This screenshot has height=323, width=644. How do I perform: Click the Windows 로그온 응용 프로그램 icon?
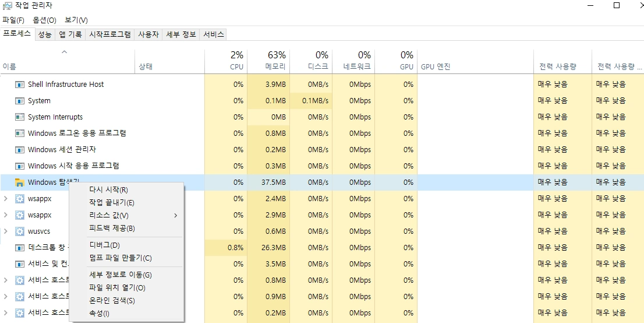[20, 134]
